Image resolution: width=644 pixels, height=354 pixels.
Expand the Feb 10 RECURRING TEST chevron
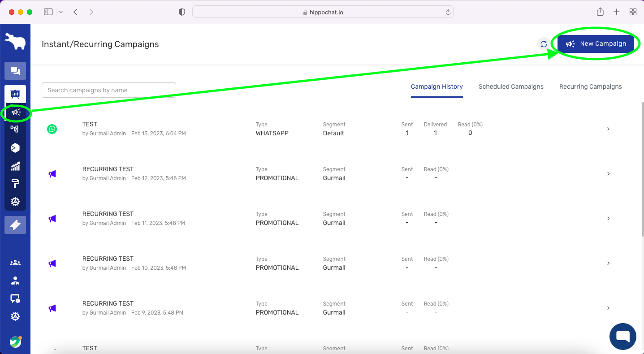click(x=608, y=263)
